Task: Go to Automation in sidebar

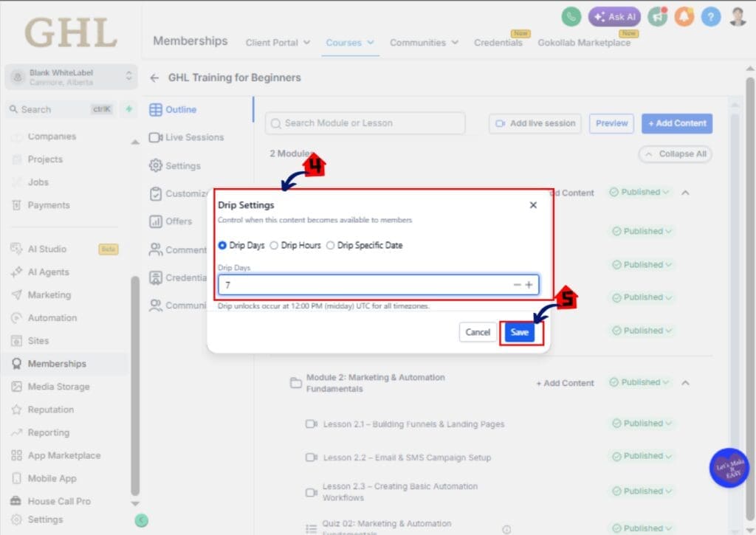Action: [52, 318]
